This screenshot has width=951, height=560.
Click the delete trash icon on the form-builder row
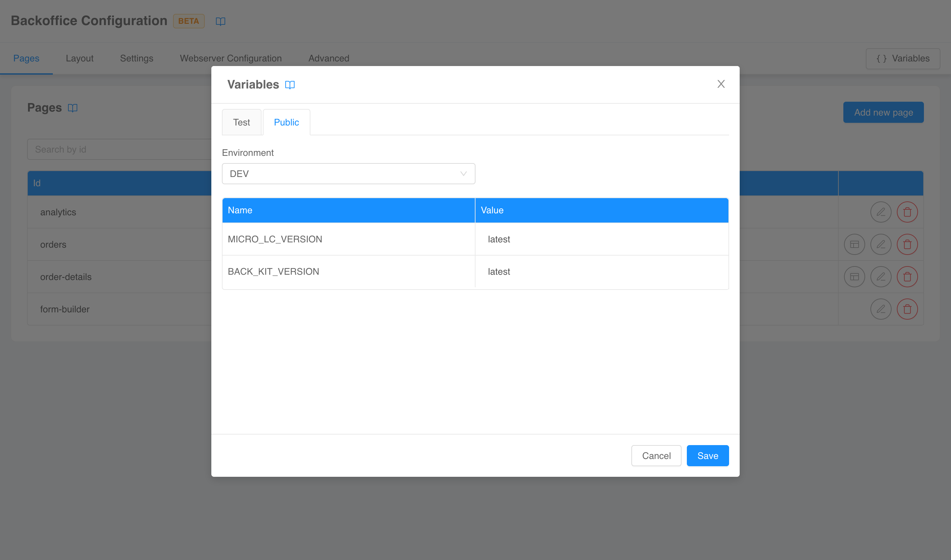908,309
